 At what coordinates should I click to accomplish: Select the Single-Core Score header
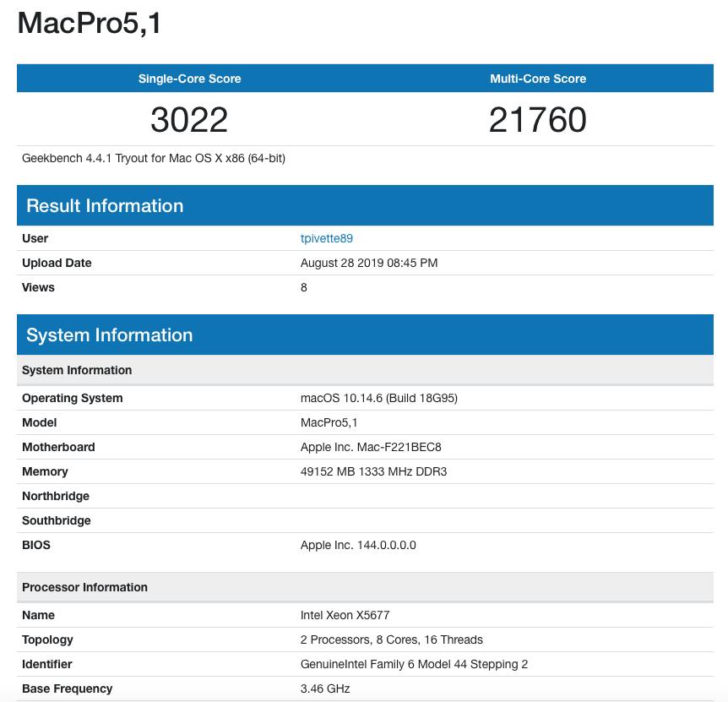coord(189,79)
